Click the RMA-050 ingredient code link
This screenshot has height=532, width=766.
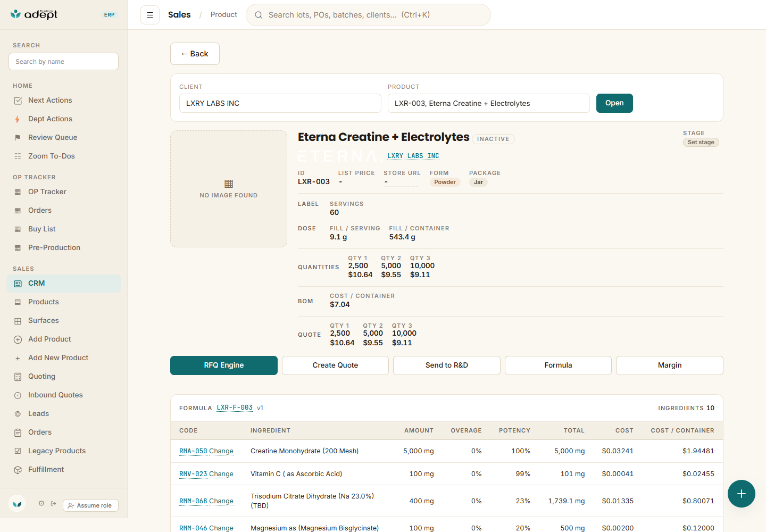tap(193, 451)
